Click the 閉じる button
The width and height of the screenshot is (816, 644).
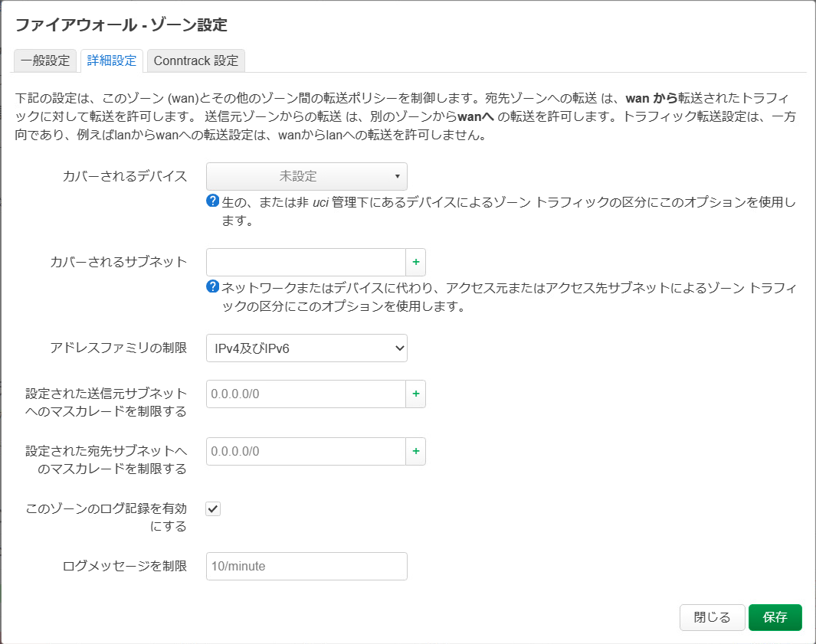coord(712,617)
